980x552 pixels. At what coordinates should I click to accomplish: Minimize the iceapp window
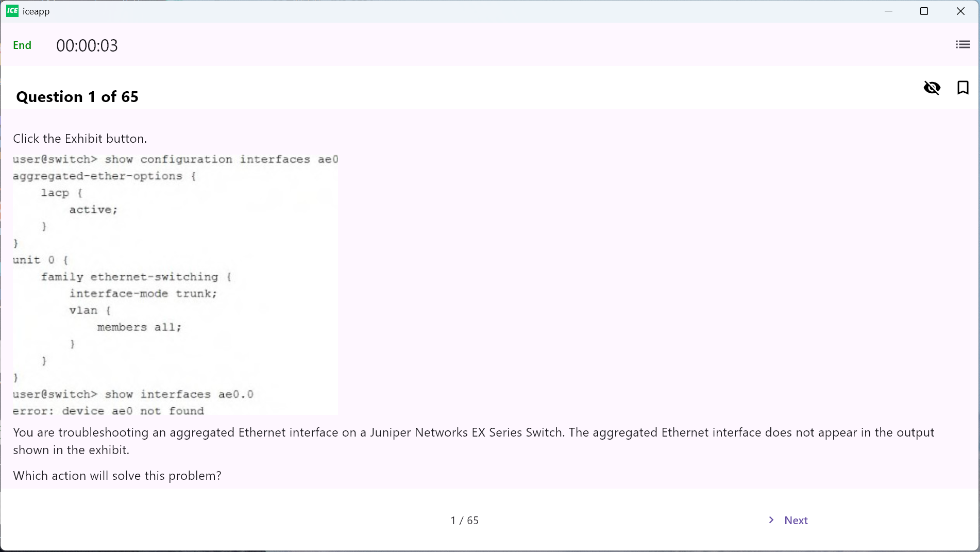[888, 11]
